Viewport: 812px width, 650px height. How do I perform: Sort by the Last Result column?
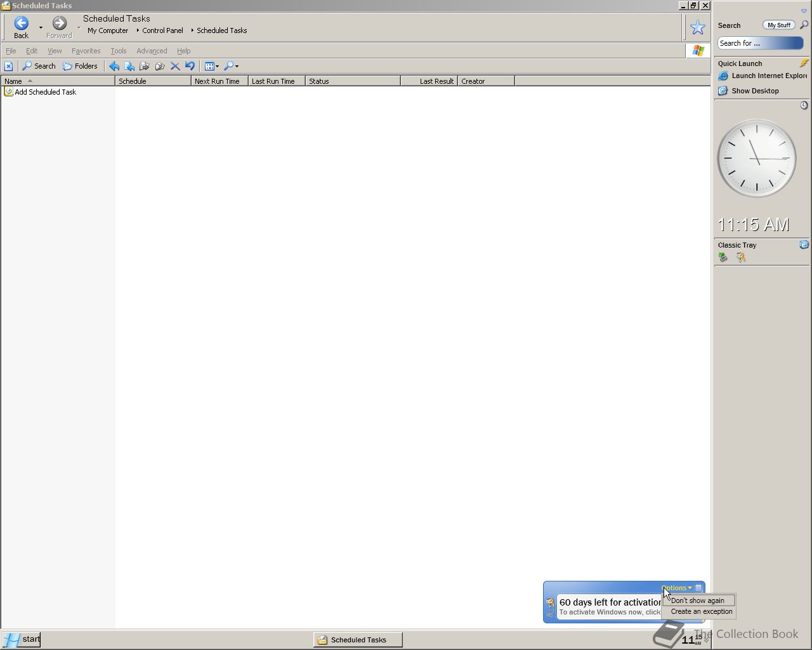[x=429, y=81]
